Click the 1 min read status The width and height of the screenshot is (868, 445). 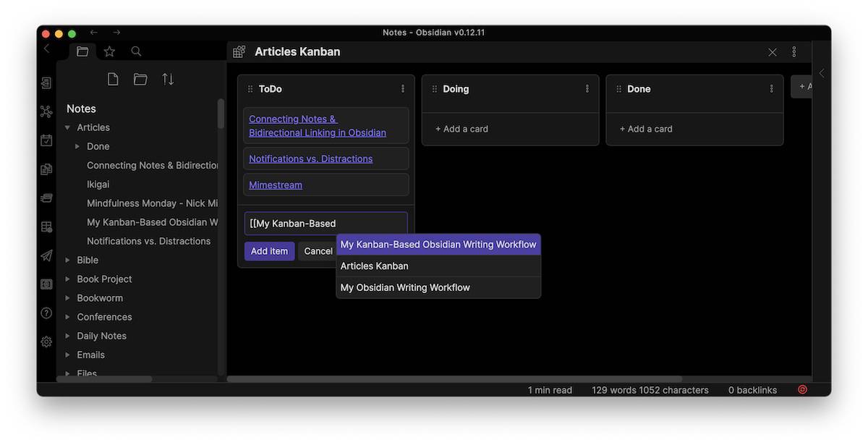(x=550, y=390)
